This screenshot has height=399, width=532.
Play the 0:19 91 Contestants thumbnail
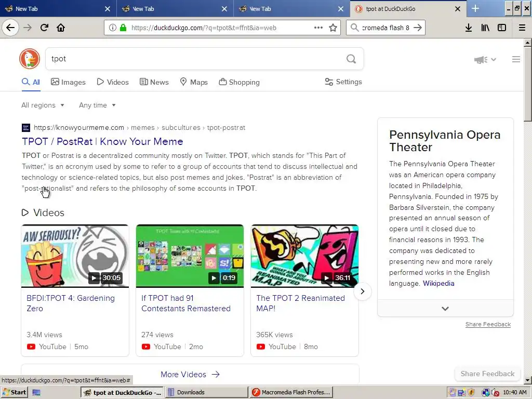click(190, 256)
